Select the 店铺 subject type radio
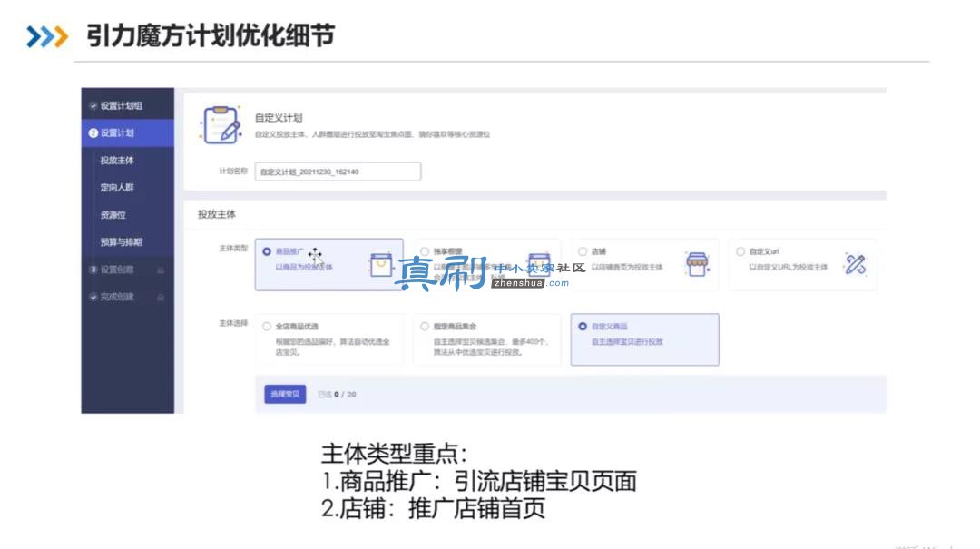 583,251
